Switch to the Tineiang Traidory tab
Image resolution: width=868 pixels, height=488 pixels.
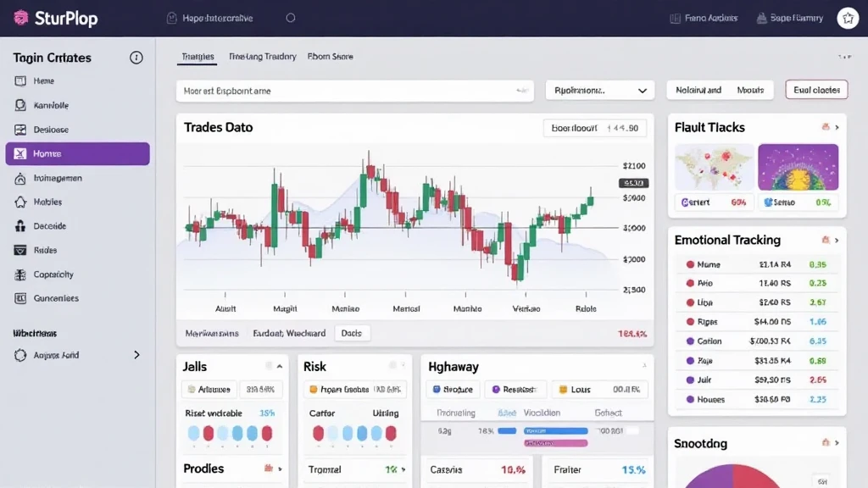tap(263, 57)
